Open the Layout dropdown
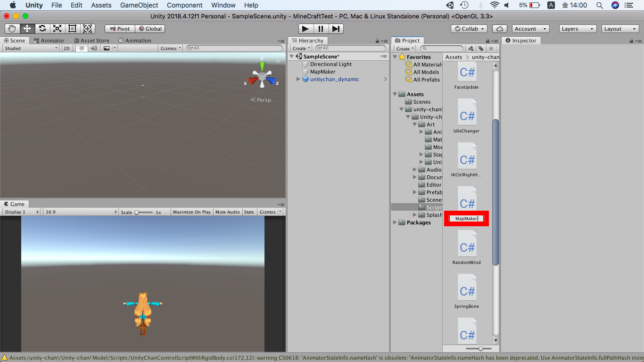644x362 pixels. pyautogui.click(x=620, y=29)
